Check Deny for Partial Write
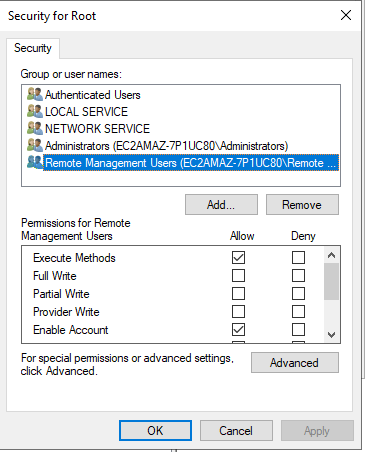365x452 pixels. pos(298,294)
